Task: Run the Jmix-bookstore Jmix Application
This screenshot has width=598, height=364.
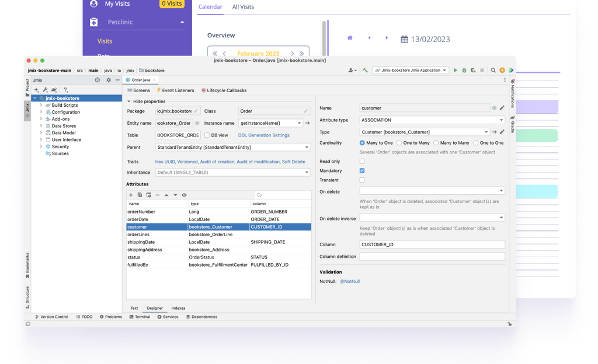Action: (456, 70)
